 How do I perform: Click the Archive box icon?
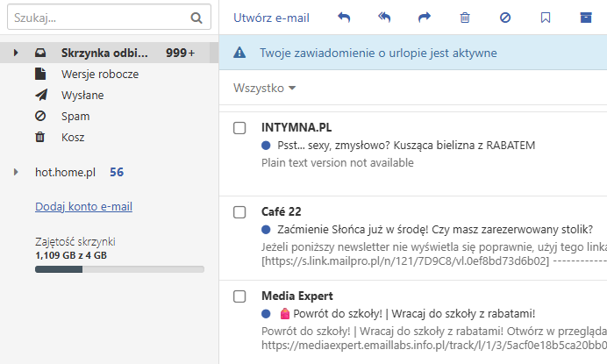tap(586, 18)
